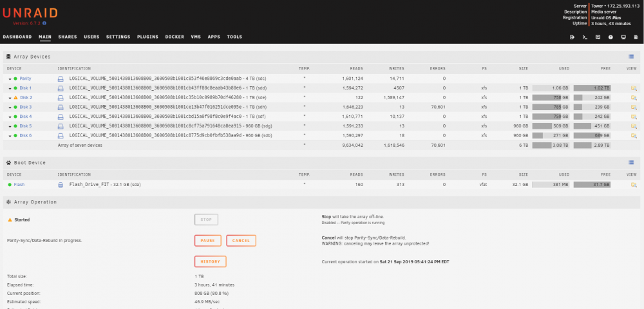The height and width of the screenshot is (309, 644).
Task: Click the Boot Device section header
Action: point(321,162)
